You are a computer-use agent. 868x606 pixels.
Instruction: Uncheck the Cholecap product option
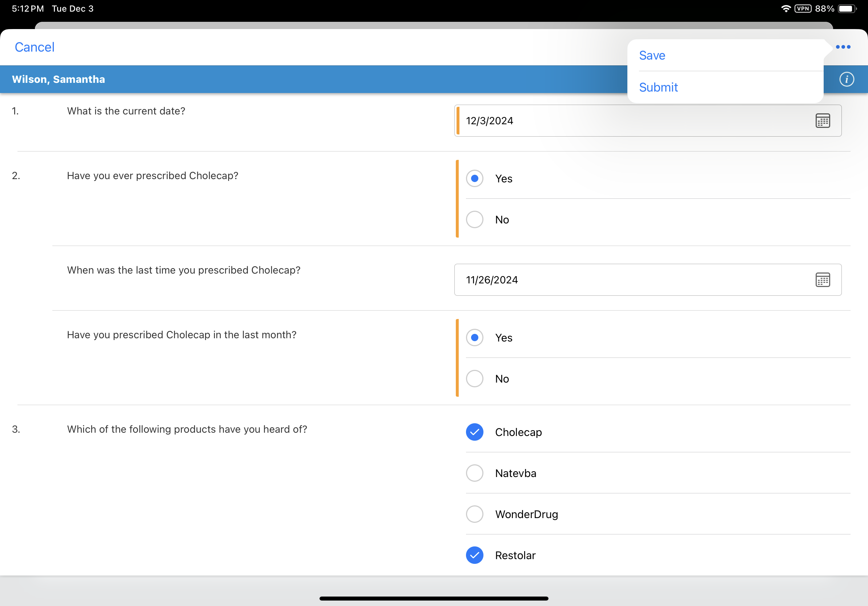coord(474,432)
